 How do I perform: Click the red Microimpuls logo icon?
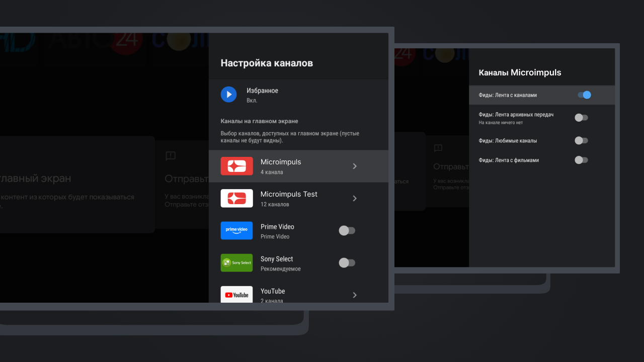point(236,166)
